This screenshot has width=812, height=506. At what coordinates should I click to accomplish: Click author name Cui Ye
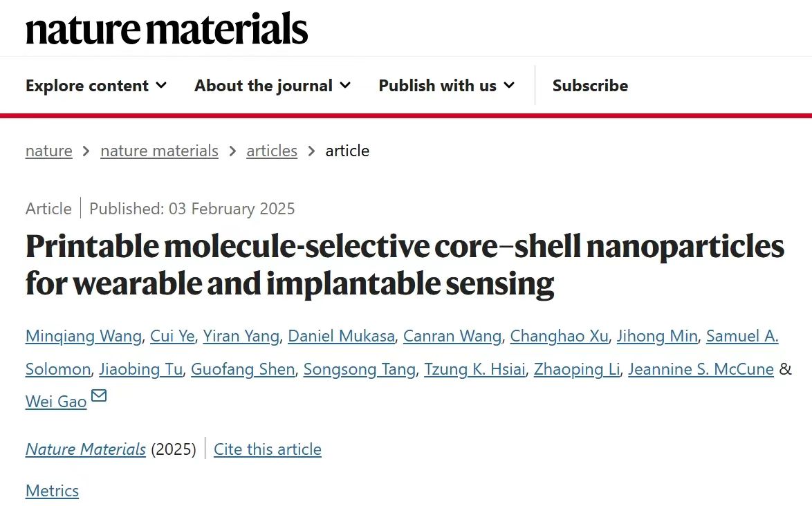point(172,336)
